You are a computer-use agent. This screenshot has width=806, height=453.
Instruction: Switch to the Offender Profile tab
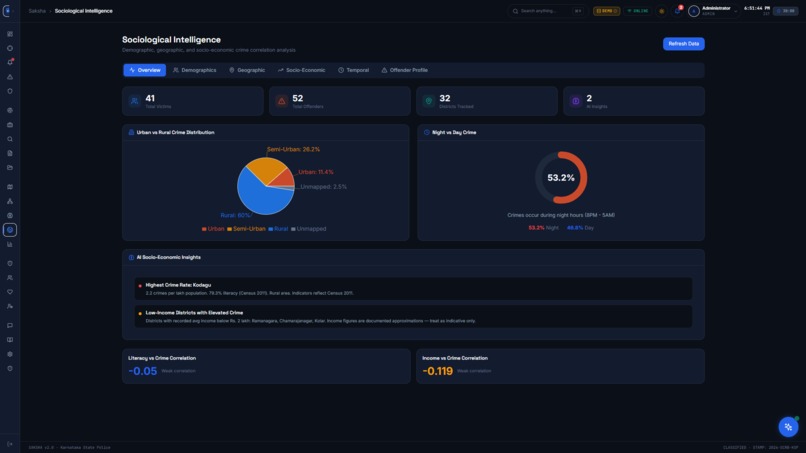[x=405, y=70]
